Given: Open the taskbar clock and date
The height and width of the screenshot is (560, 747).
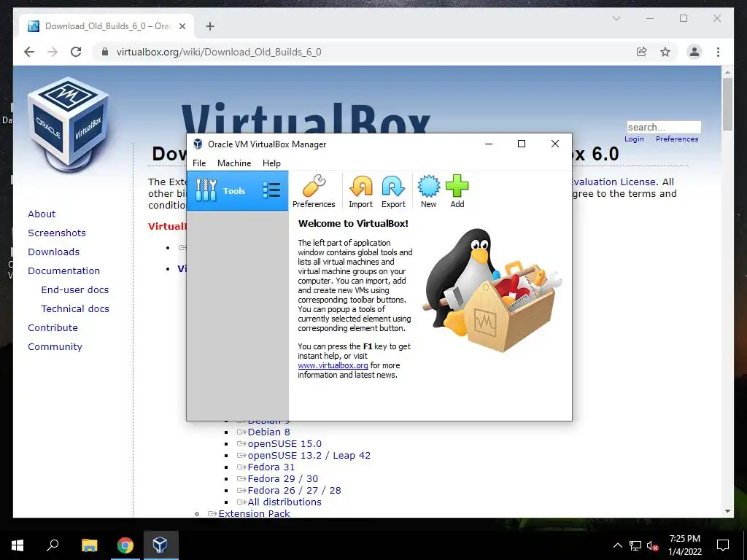Looking at the screenshot, I should coord(684,545).
